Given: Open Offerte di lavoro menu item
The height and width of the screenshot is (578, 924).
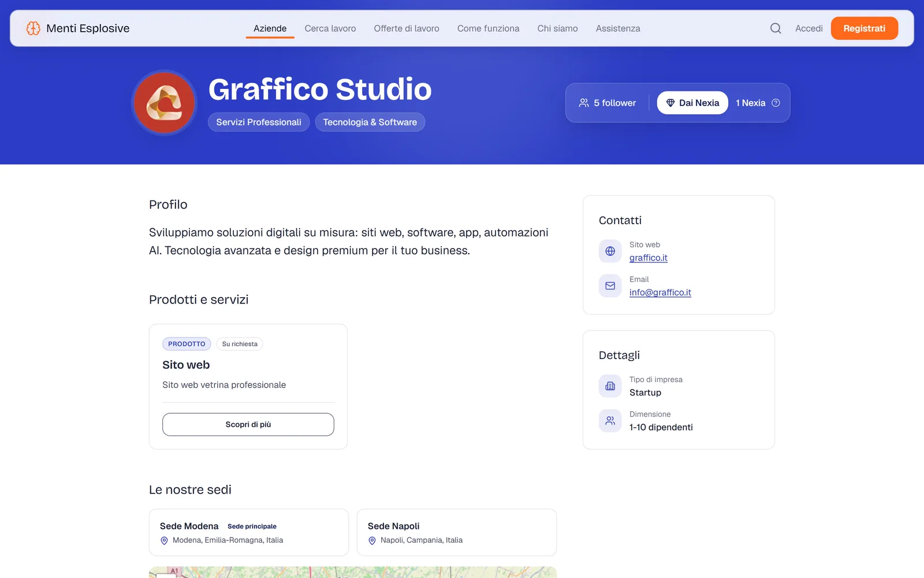Looking at the screenshot, I should [407, 28].
